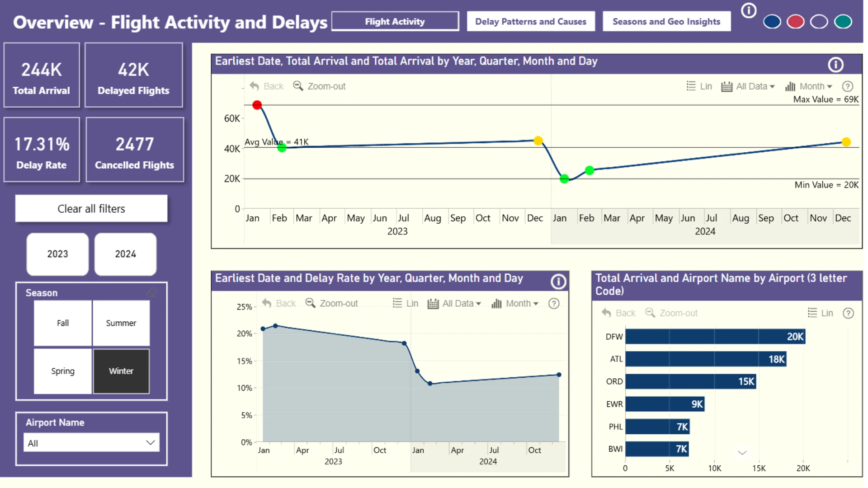The image size is (868, 488).
Task: Click help icon in Delay Rate chart
Action: pyautogui.click(x=554, y=304)
